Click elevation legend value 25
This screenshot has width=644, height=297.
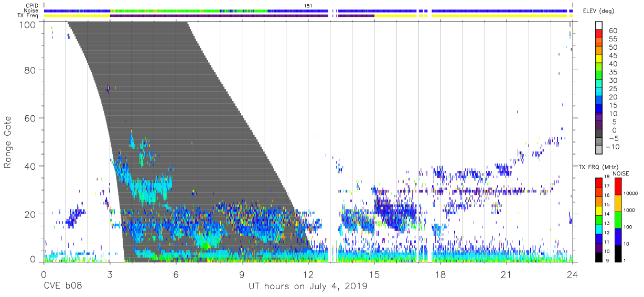coord(613,89)
